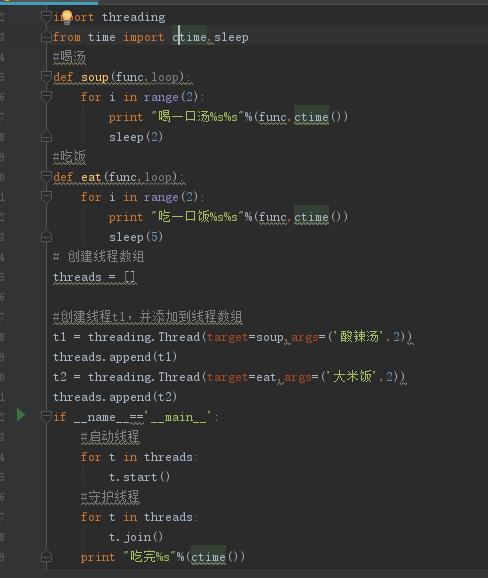This screenshot has width=488, height=578.
Task: Click the 't.join()' call
Action: pyautogui.click(x=136, y=537)
